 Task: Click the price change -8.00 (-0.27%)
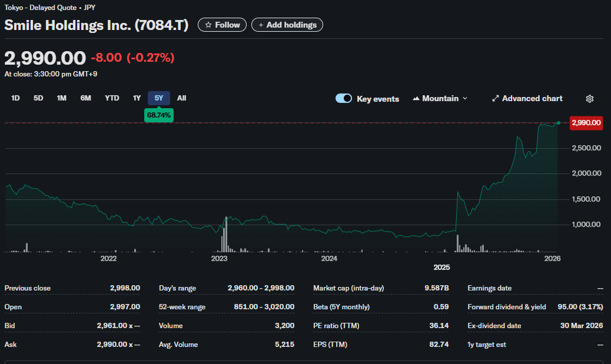click(132, 58)
